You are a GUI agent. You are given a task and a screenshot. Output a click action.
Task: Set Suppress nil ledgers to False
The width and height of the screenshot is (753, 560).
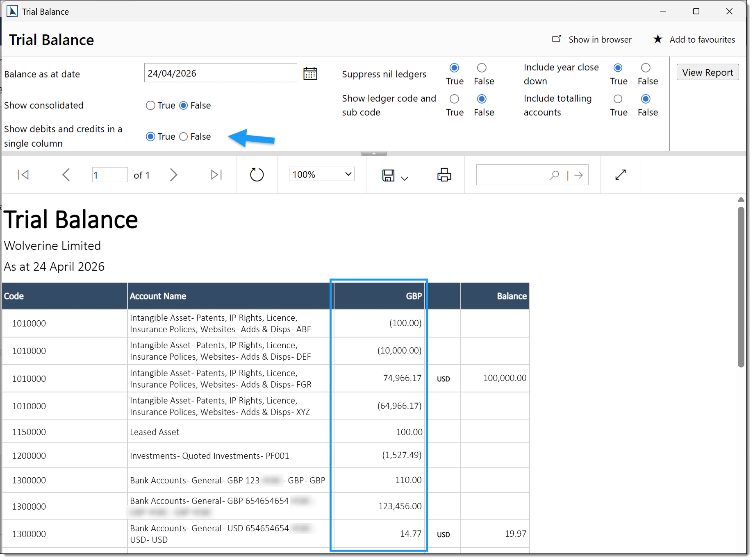pos(482,68)
